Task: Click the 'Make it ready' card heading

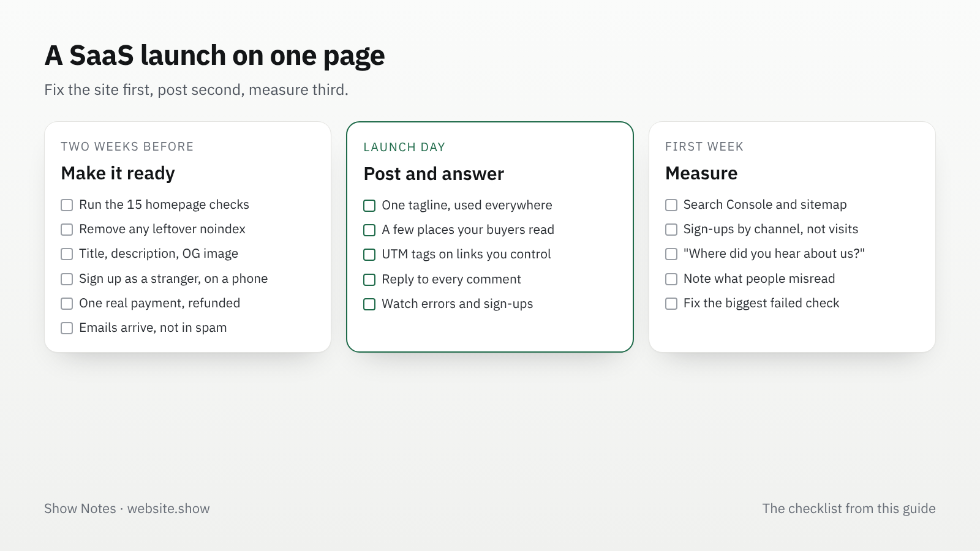Action: click(x=118, y=173)
